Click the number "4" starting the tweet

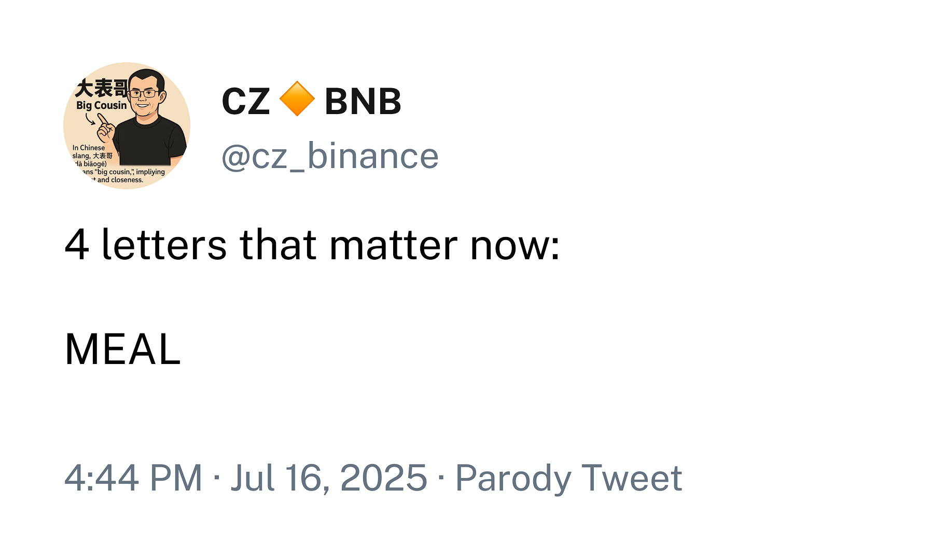(77, 245)
